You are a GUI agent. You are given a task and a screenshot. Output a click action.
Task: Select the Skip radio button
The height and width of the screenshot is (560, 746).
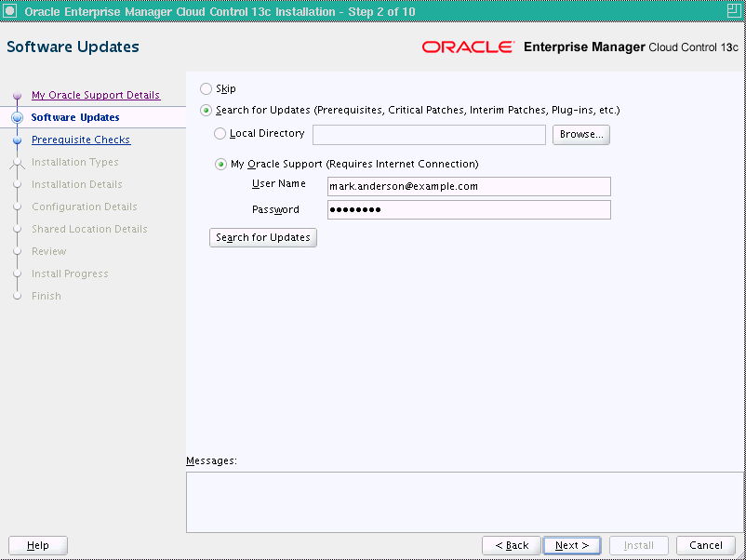coord(206,89)
